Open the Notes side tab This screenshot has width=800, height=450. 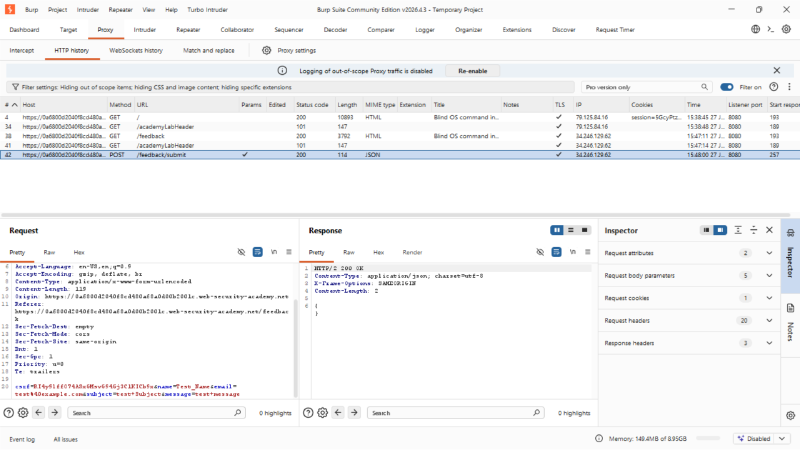[790, 323]
